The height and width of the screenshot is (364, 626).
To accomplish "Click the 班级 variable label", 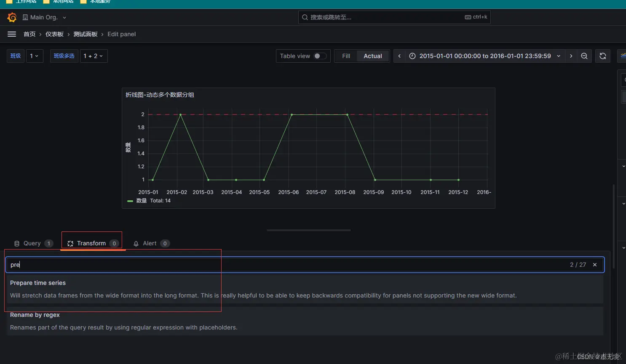I will 16,56.
